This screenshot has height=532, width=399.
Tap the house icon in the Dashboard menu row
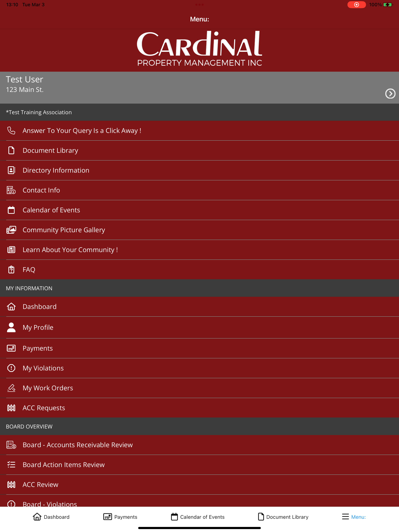click(x=11, y=307)
